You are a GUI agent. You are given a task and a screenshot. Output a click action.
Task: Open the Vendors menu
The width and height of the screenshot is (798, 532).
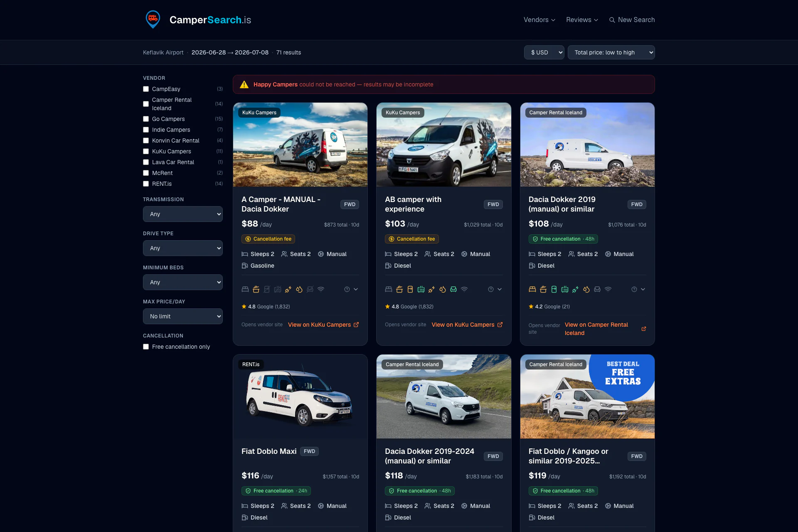pyautogui.click(x=539, y=20)
